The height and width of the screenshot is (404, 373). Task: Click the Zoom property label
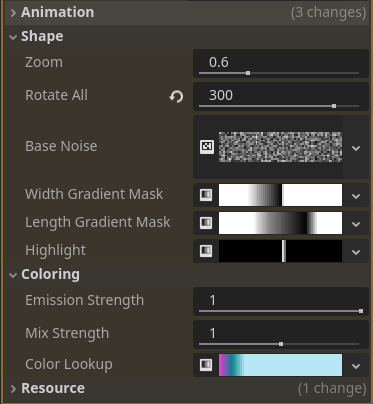[x=44, y=62]
